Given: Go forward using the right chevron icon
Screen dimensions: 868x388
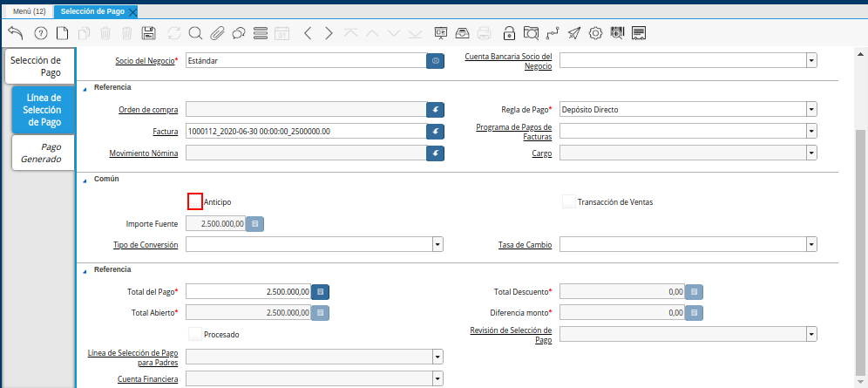Looking at the screenshot, I should coord(329,33).
